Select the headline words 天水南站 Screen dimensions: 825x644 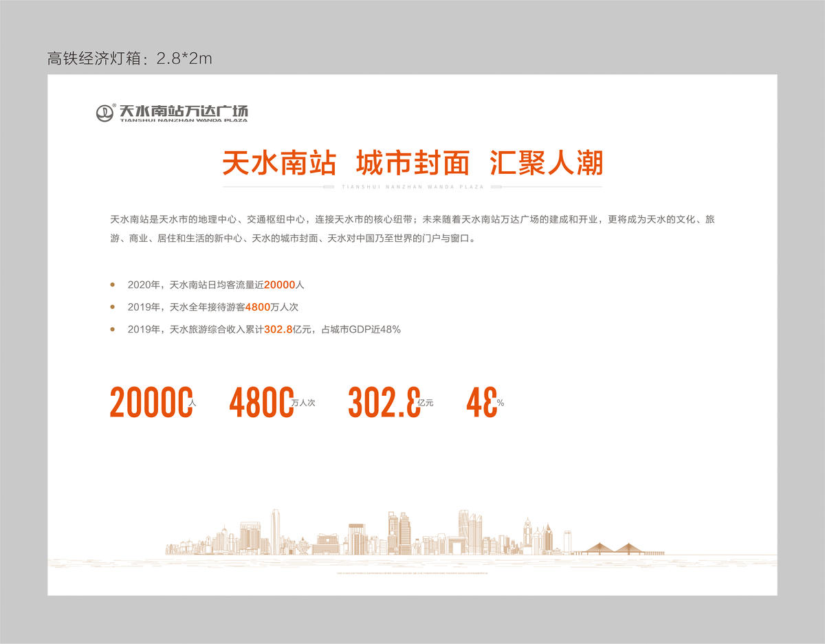click(x=279, y=163)
